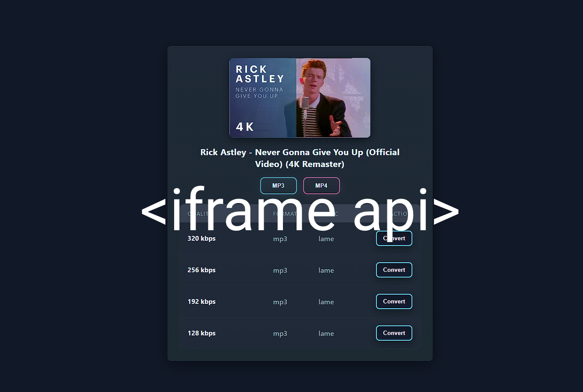Select the MP4 format tab

click(322, 185)
